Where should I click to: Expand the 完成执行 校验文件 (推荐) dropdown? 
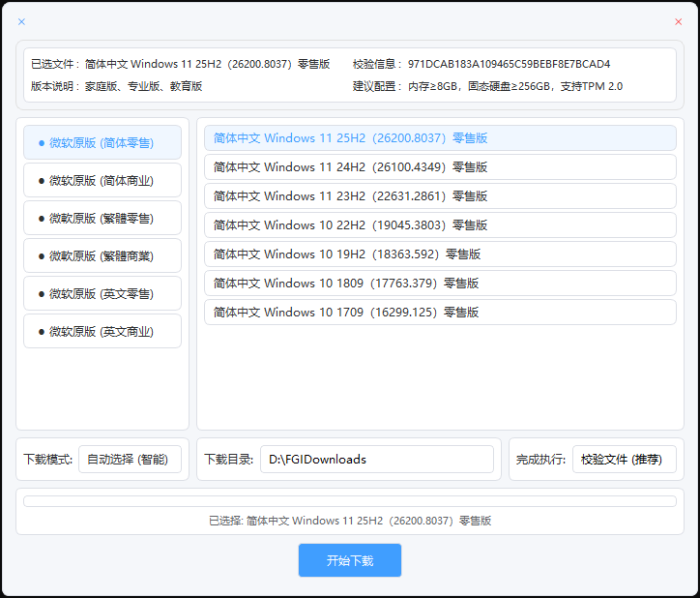(624, 460)
